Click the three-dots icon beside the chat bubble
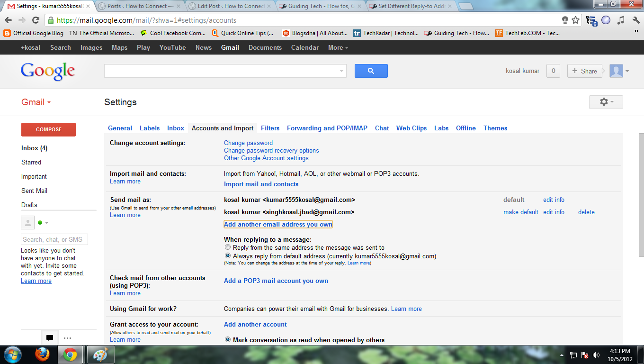This screenshot has height=364, width=644. tap(67, 338)
